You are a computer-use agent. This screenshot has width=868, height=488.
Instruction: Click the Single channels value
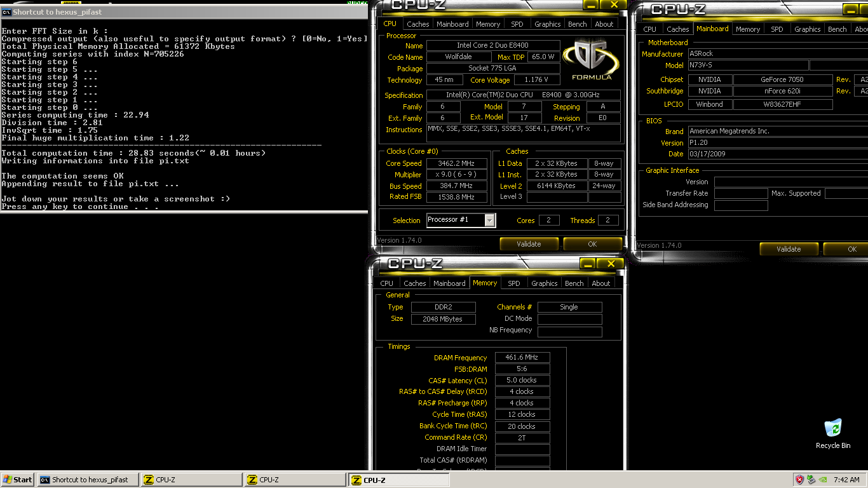coord(570,307)
